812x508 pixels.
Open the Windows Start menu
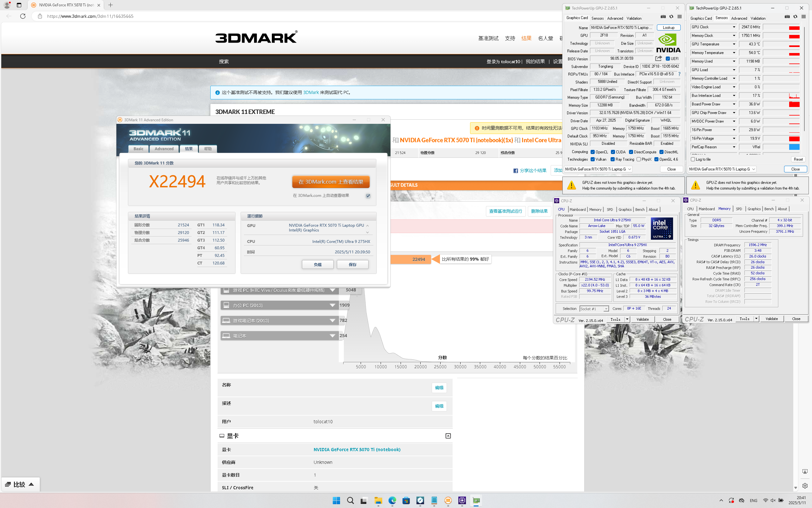point(336,501)
